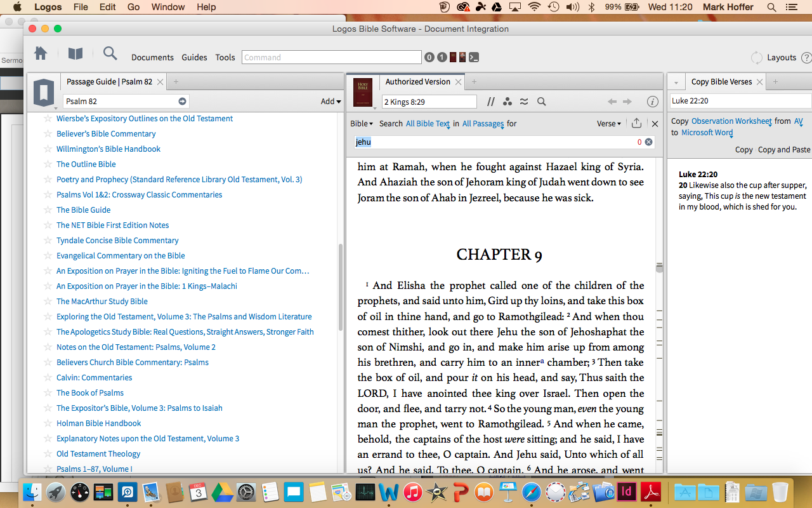Screen dimensions: 812x508
Task: Click the Holy Bible cover thumbnail
Action: coord(363,93)
